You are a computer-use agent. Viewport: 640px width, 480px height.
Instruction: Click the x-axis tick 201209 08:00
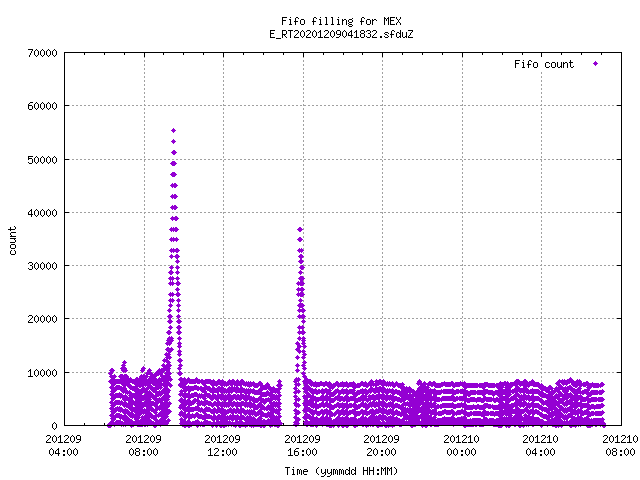143,446
